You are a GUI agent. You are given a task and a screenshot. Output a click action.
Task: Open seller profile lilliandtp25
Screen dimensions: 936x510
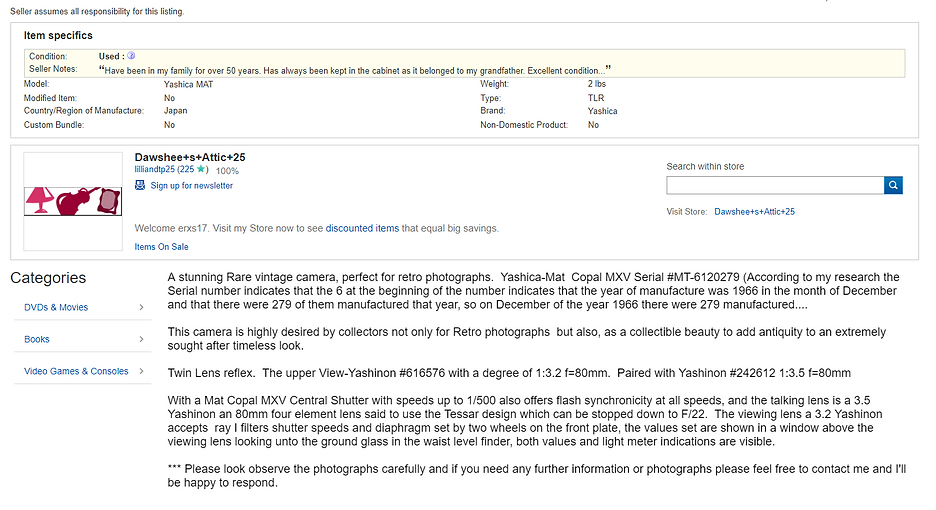click(155, 170)
